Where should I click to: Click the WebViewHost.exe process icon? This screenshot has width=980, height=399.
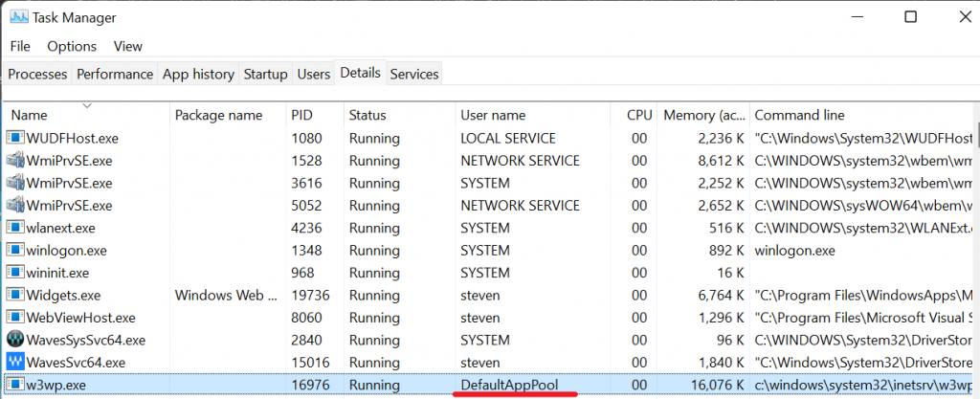(14, 318)
